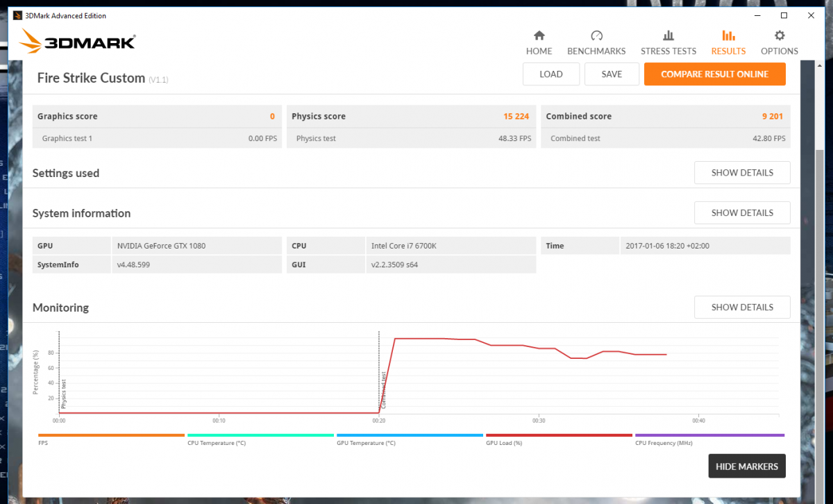Open the BENCHMARKS tab

[596, 43]
